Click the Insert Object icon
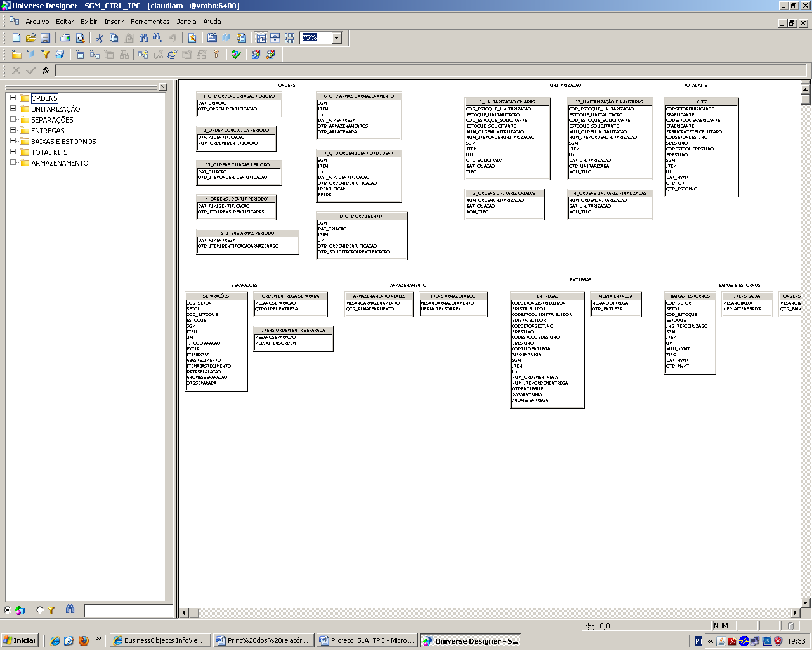The image size is (812, 650). click(30, 55)
